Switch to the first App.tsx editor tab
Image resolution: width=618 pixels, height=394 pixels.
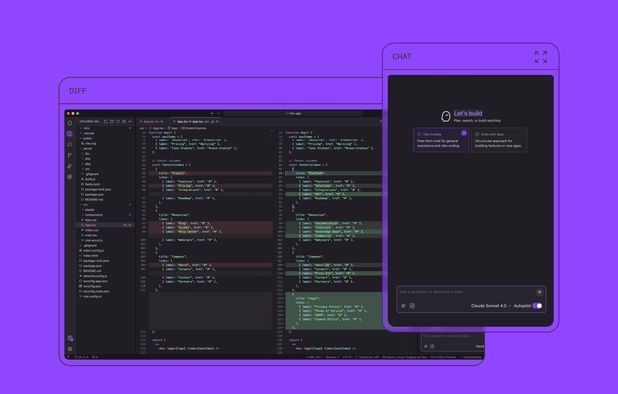pos(151,122)
